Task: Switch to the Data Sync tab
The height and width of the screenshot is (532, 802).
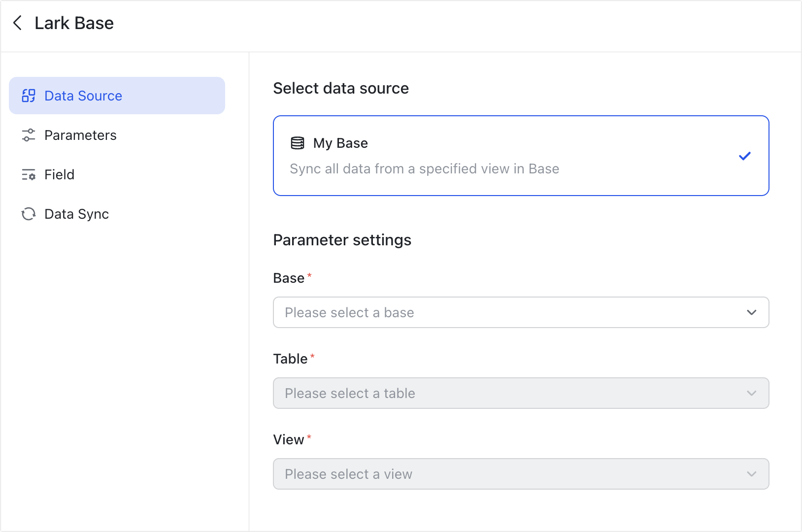Action: 76,214
